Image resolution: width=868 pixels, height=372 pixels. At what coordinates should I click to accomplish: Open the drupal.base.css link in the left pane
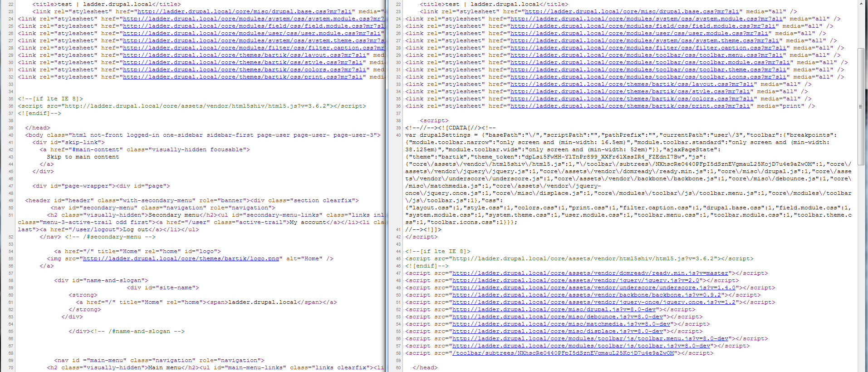pos(245,11)
